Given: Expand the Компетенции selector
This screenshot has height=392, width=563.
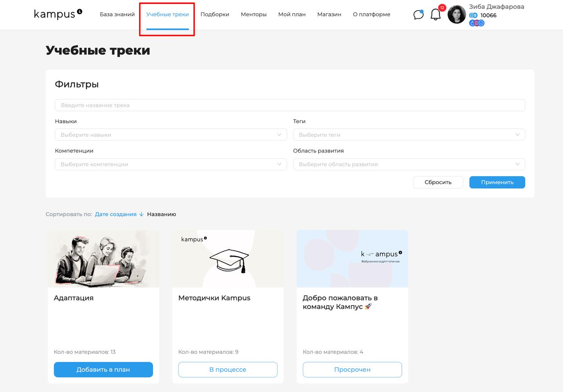Looking at the screenshot, I should 171,164.
